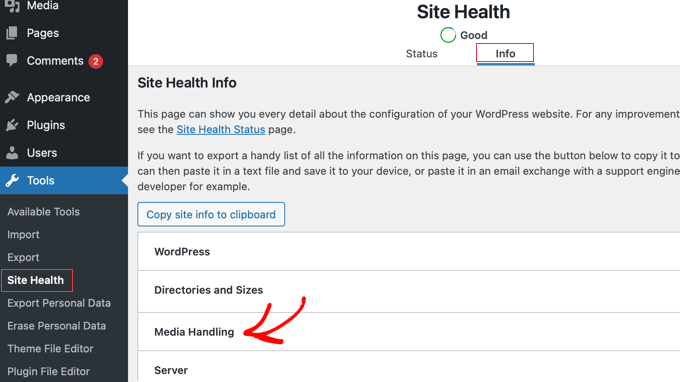Open Theme File Editor link
Viewport: 680px width, 382px height.
50,349
